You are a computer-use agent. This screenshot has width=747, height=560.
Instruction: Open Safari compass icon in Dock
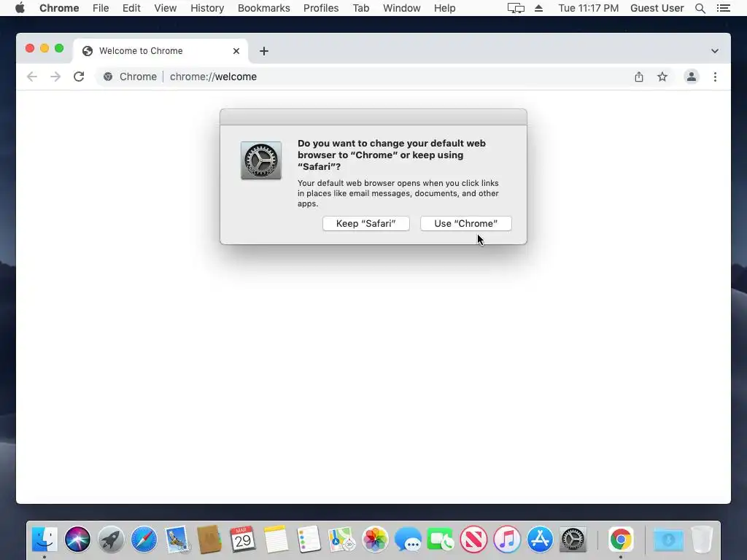coord(144,540)
